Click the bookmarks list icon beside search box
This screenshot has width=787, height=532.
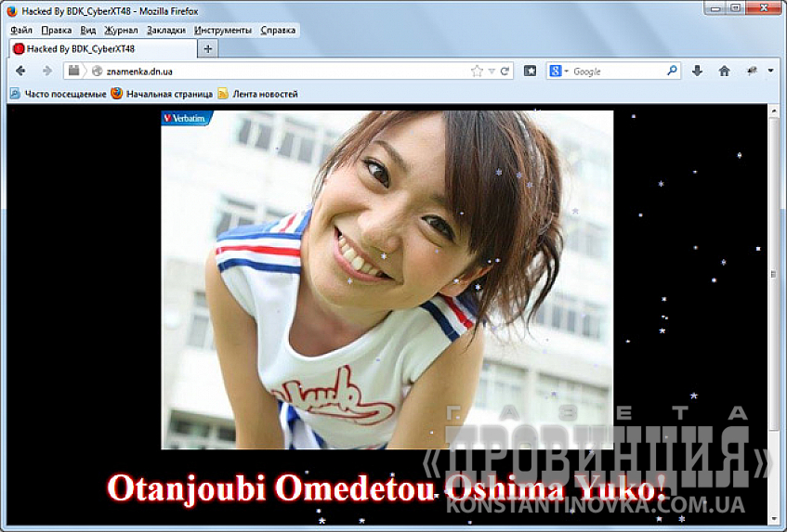pyautogui.click(x=531, y=71)
